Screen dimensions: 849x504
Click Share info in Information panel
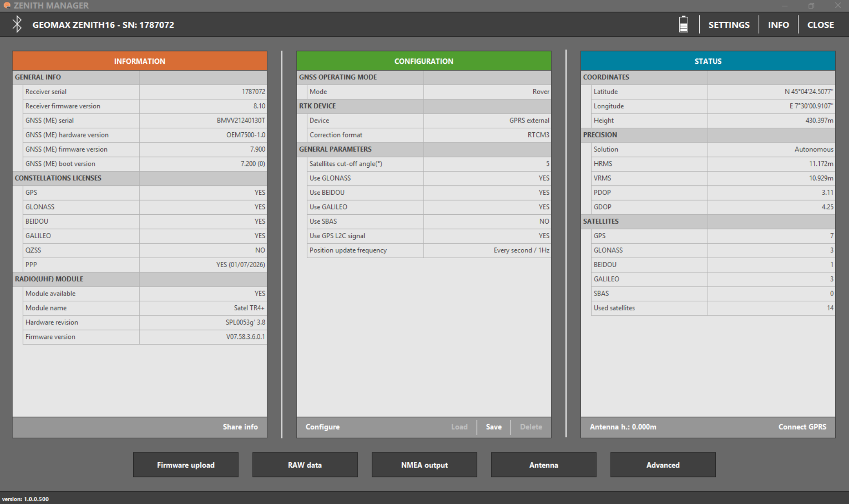click(x=240, y=427)
